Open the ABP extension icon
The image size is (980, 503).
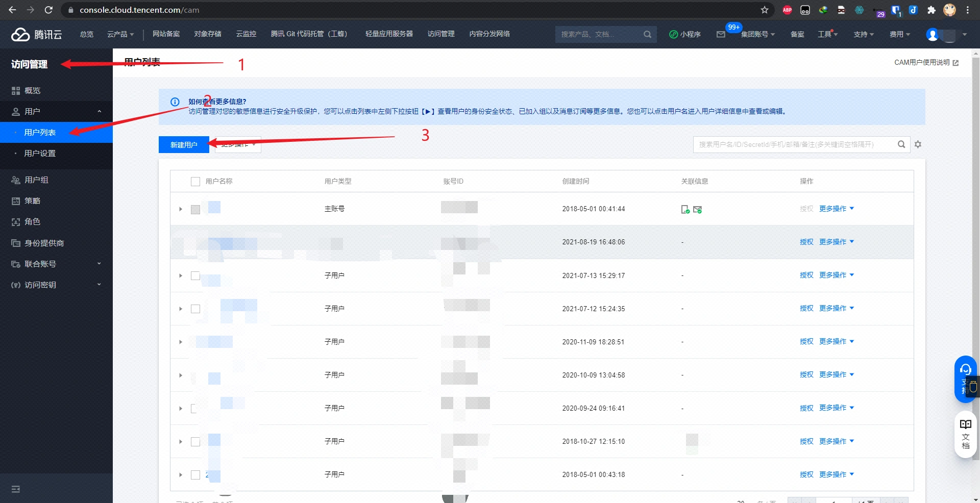(787, 10)
